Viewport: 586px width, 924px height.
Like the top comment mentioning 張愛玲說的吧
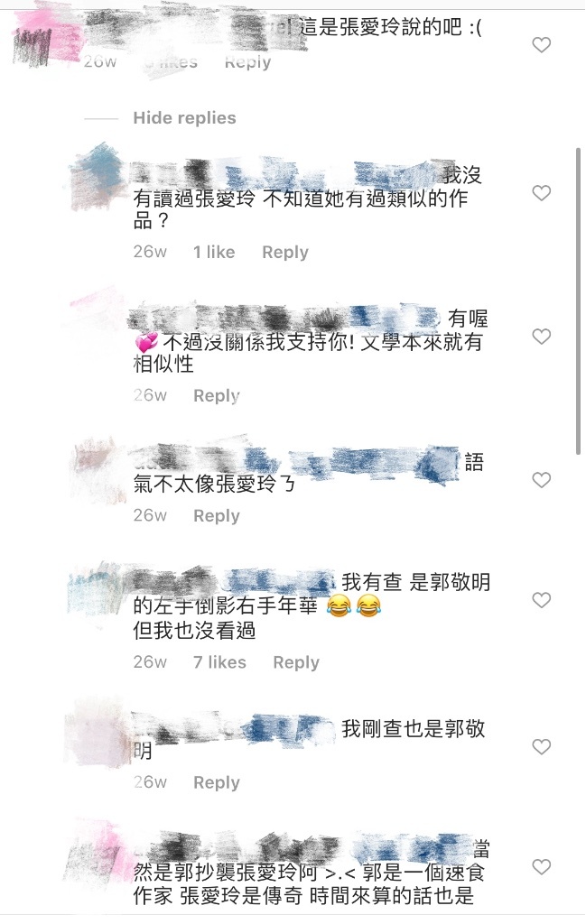pos(541,45)
